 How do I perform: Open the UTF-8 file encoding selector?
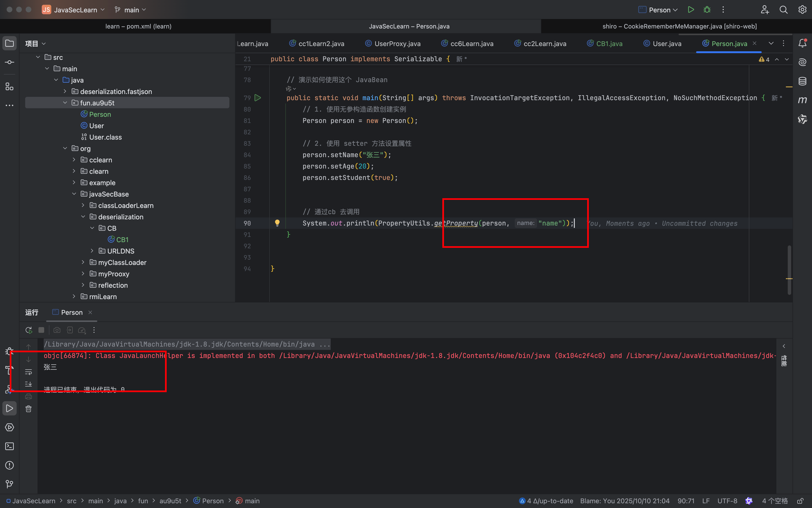coord(727,501)
